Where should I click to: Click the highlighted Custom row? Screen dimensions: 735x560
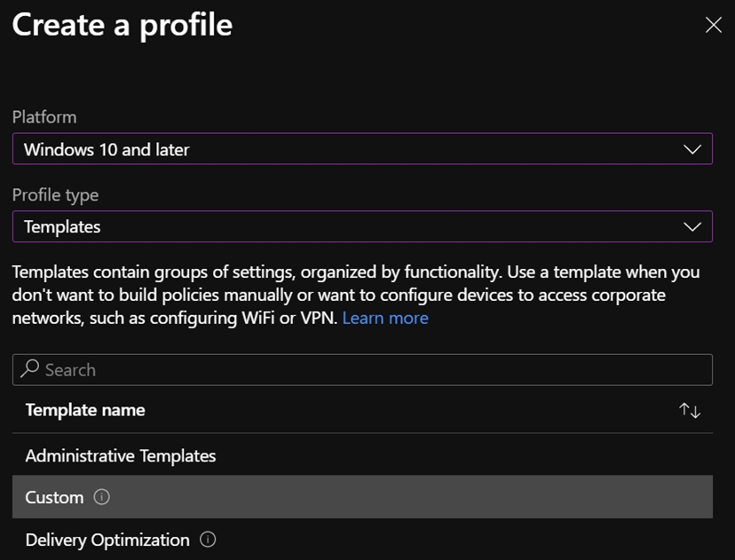pos(355,498)
